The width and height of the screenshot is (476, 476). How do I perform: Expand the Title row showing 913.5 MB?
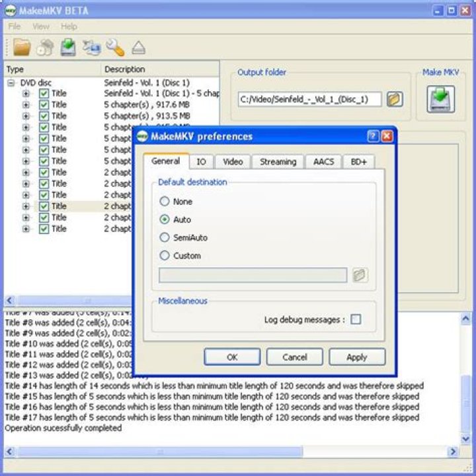(x=26, y=116)
